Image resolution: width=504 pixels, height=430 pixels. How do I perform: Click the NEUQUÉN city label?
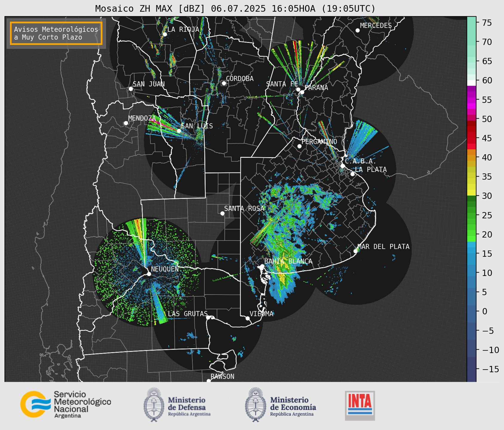pos(165,269)
